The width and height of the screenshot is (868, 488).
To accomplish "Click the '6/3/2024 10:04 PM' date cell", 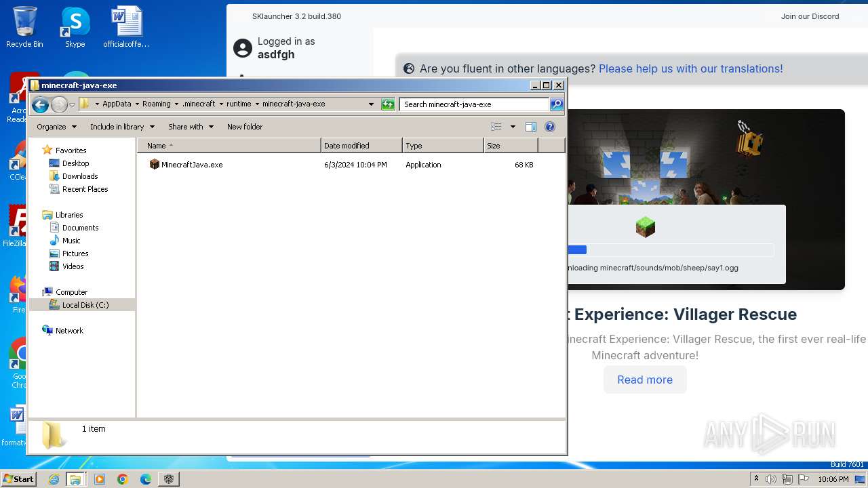I will (x=355, y=165).
